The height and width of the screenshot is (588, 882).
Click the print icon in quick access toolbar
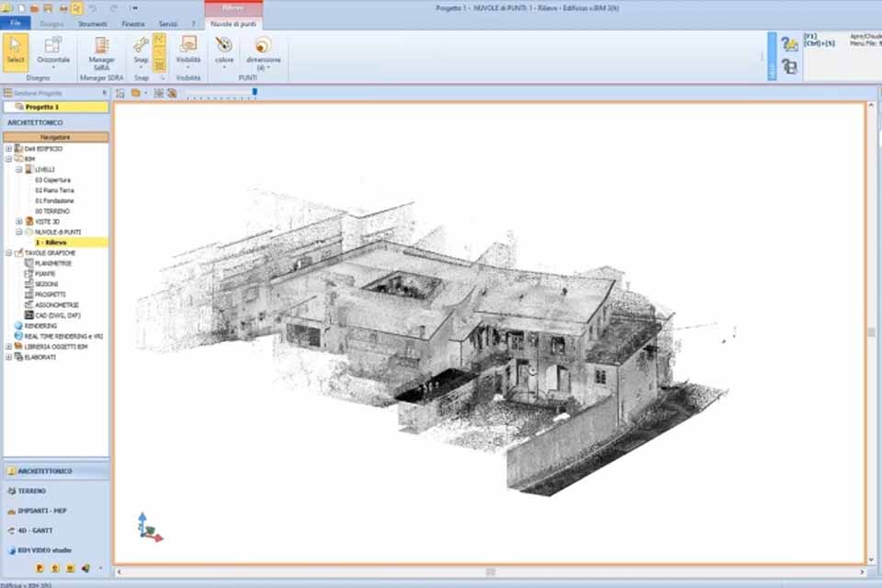pos(62,7)
